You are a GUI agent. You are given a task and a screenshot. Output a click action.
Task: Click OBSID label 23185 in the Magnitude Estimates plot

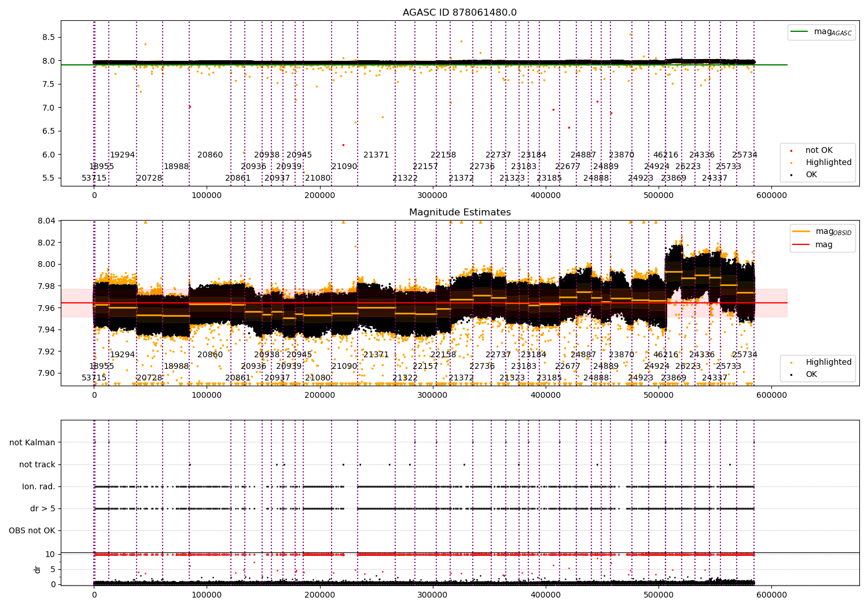point(549,378)
